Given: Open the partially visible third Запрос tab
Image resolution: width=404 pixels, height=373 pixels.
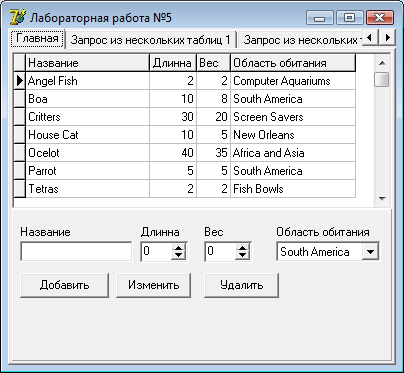Looking at the screenshot, I should point(300,40).
